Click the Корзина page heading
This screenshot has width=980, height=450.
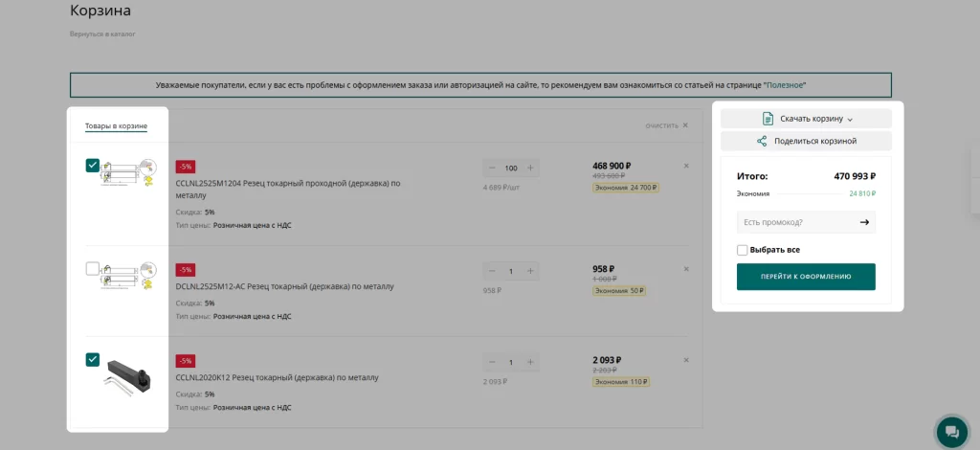tap(100, 11)
